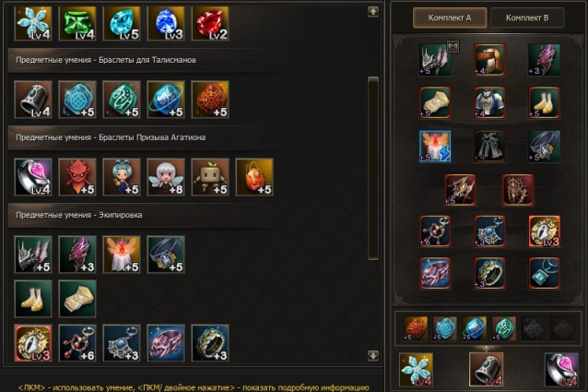Activate the winged fairy agathion +8 skill
Screen dimensions: 588x392
(166, 177)
